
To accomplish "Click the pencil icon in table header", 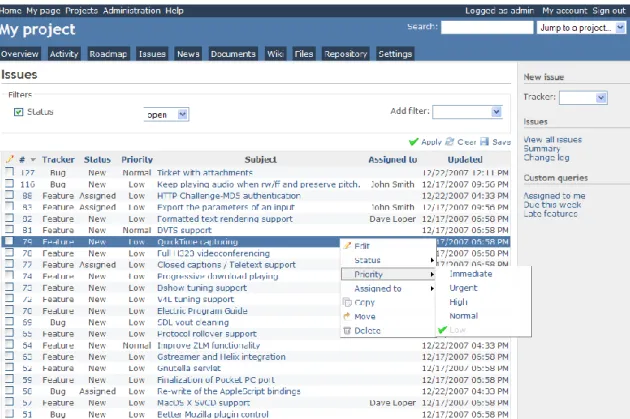I will tap(10, 159).
